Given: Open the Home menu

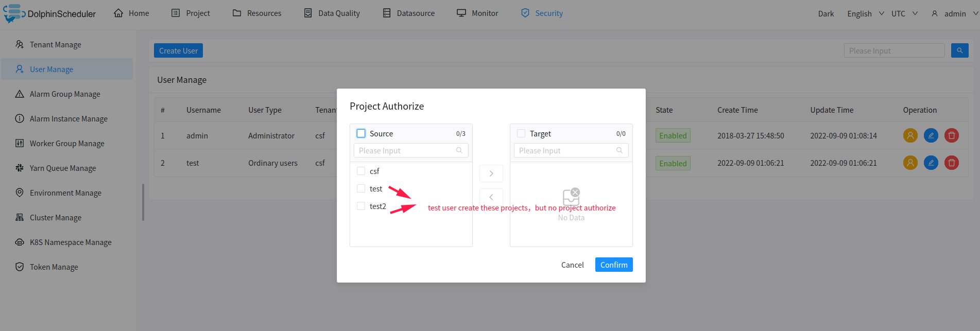Looking at the screenshot, I should pos(131,13).
